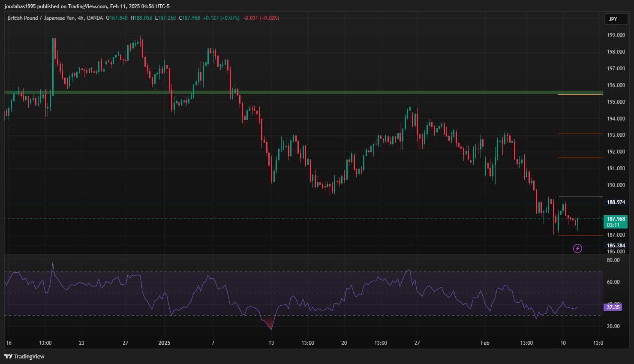Click the 192.000 price axis label
Viewport: 634px width, 364px height.
[616, 152]
